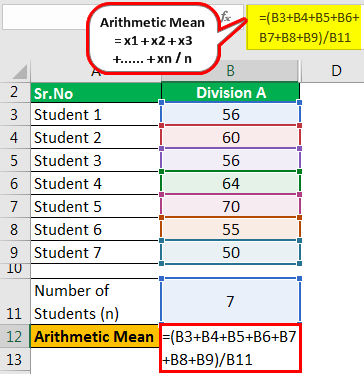Click the select-all corner triangle
Image resolution: width=364 pixels, height=374 pixels.
click(19, 71)
